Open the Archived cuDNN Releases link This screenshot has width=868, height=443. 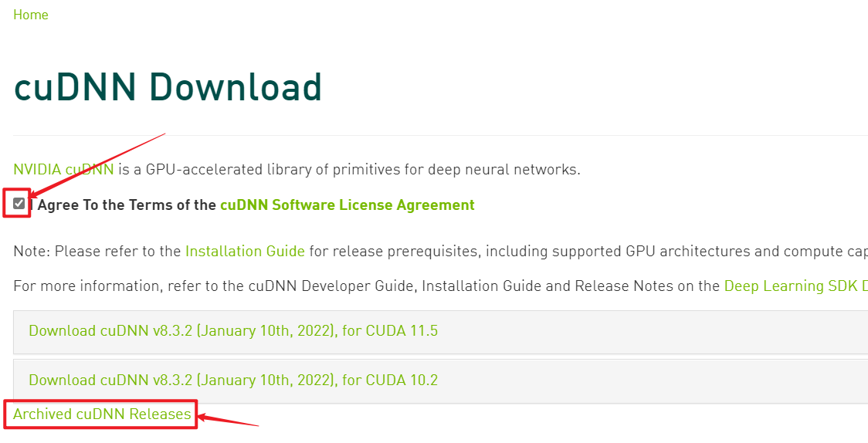(x=102, y=414)
